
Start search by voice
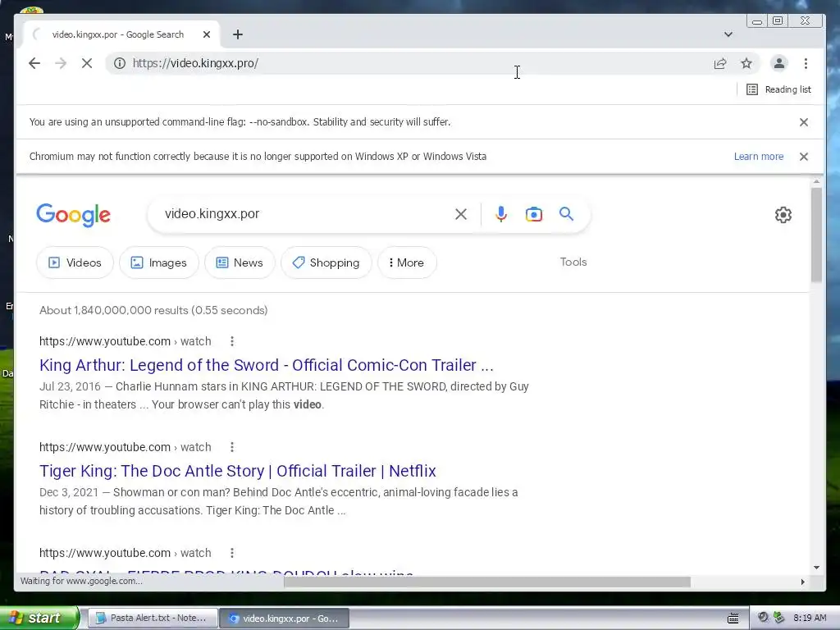pyautogui.click(x=501, y=214)
